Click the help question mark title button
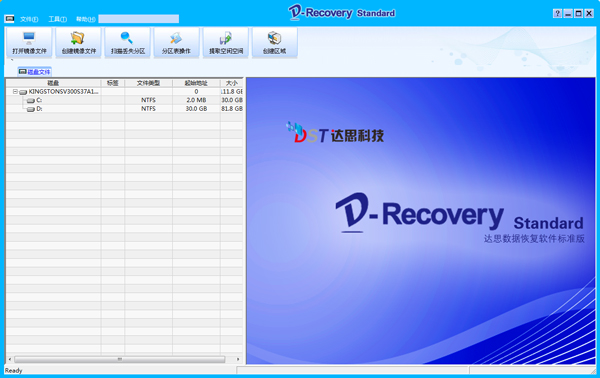The height and width of the screenshot is (378, 600). coord(557,14)
